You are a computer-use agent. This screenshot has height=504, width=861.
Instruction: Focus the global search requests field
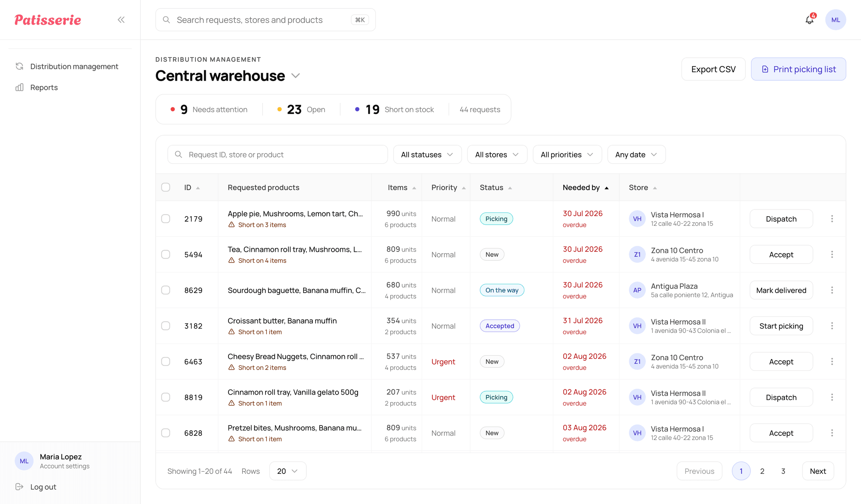(x=265, y=20)
